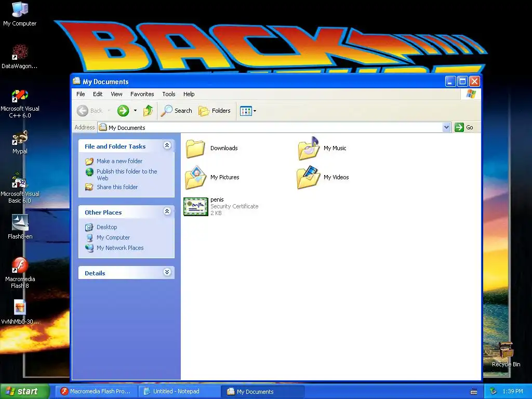Select the Flash8-en installer desktop icon

pyautogui.click(x=20, y=227)
